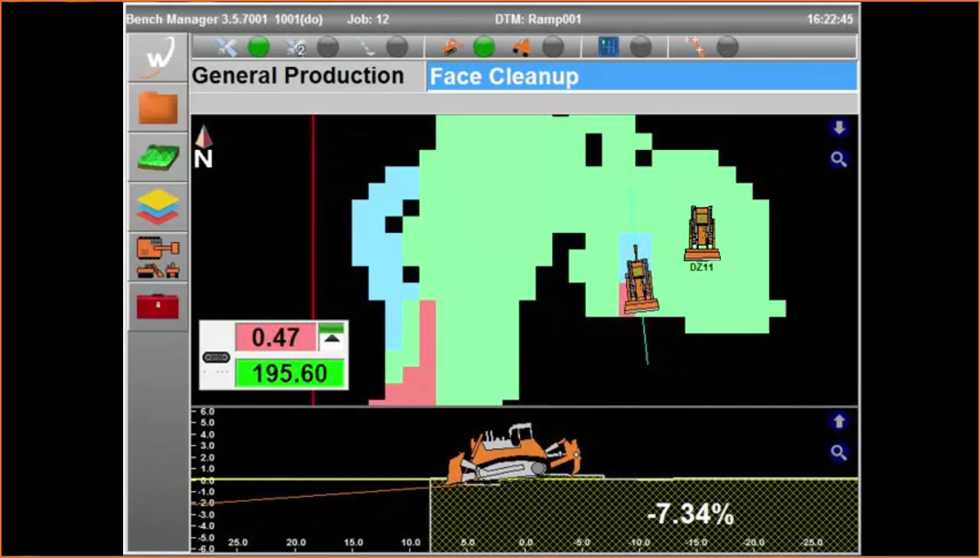Click the blue grid display icon in the toolbar
This screenshot has width=980, height=558.
(608, 47)
